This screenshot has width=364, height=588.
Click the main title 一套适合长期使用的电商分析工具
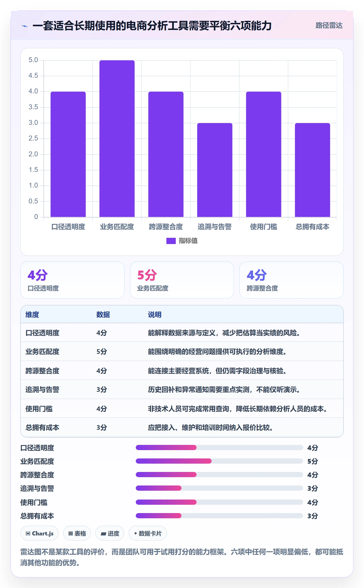[152, 26]
